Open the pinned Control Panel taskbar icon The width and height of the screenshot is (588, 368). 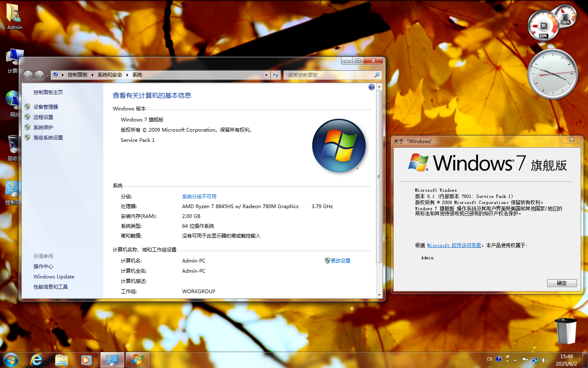(x=112, y=360)
